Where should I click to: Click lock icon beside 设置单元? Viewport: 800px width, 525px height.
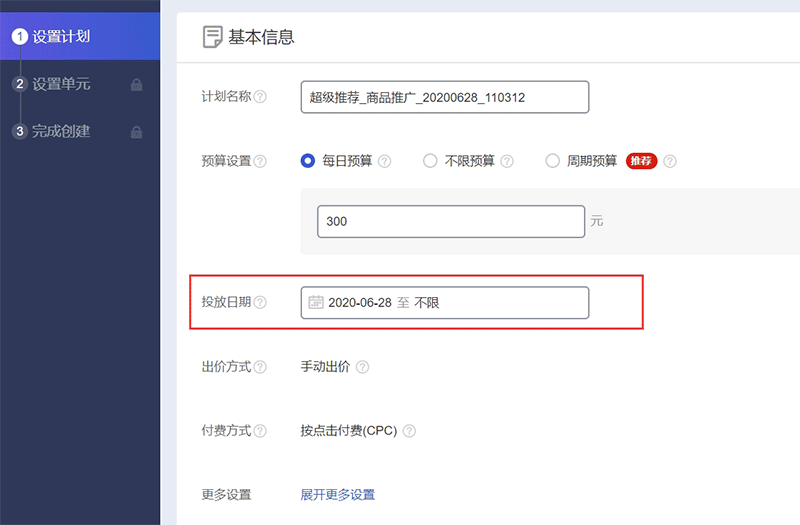click(x=137, y=85)
